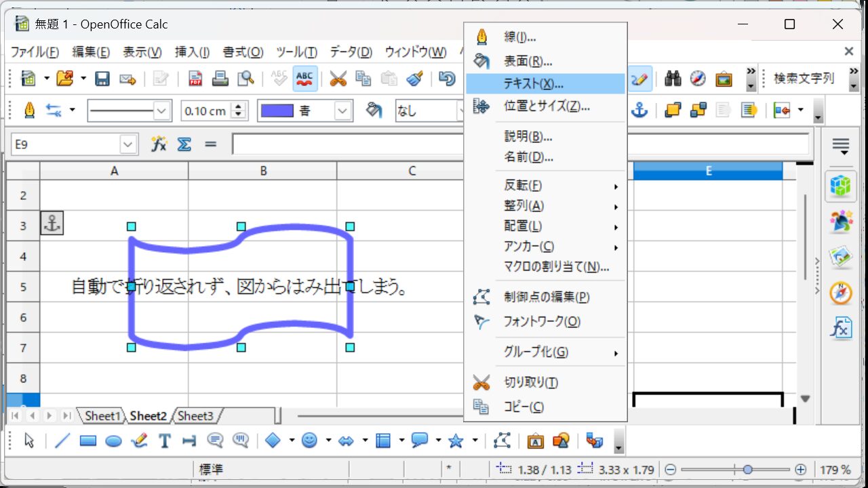Click the row 5 header

coord(23,286)
